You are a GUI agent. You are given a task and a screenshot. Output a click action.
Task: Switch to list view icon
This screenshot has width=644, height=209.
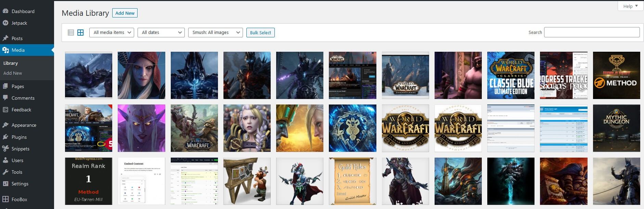(71, 33)
